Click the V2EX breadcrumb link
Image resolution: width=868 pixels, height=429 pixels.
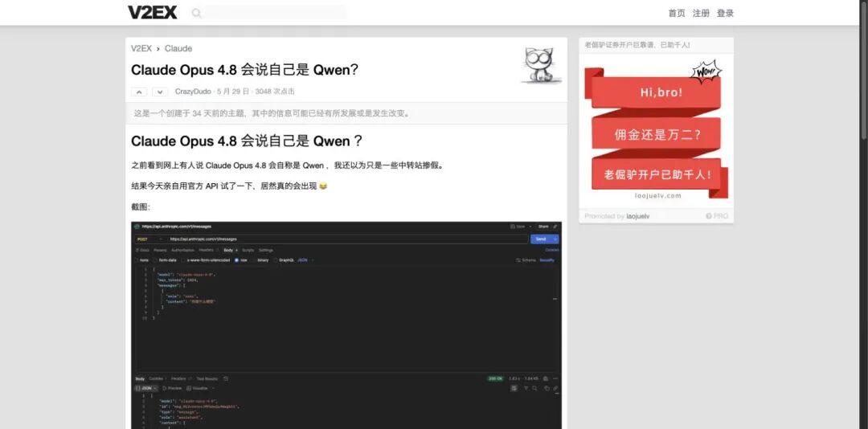point(141,48)
